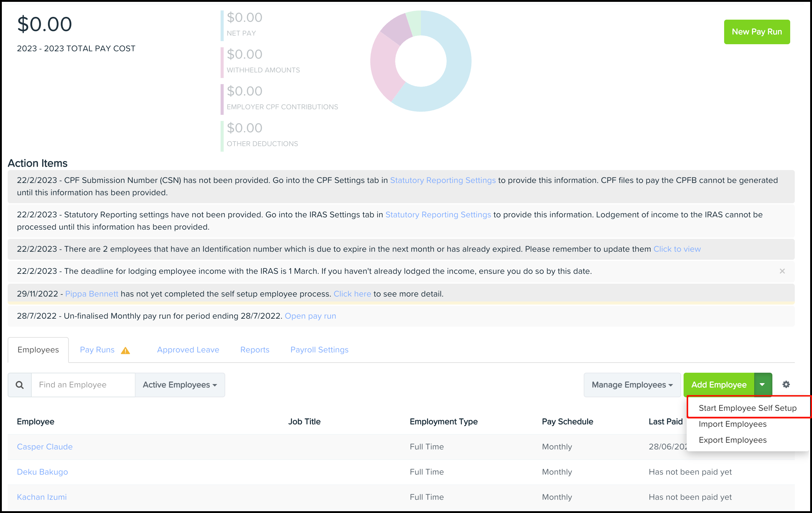Open the Active Employees filter dropdown

180,385
